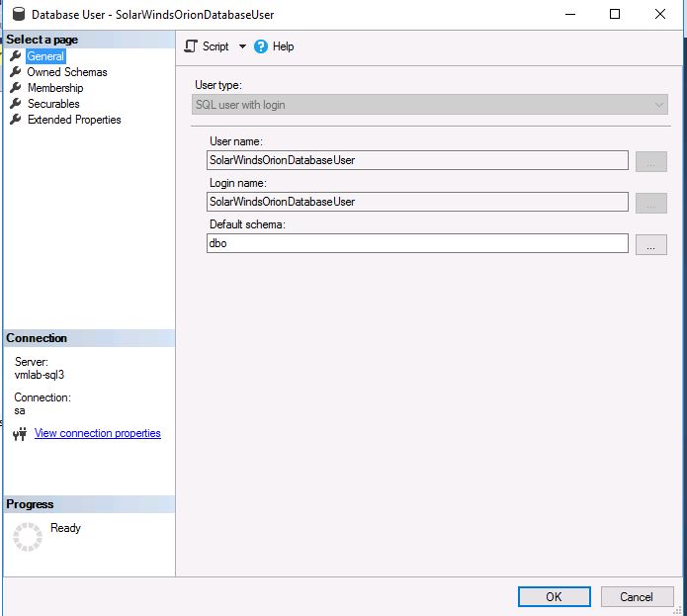This screenshot has height=616, width=687.
Task: Click the Script toolbar icon
Action: [191, 46]
